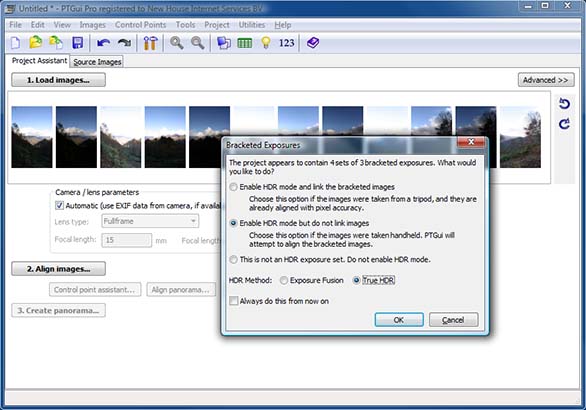The width and height of the screenshot is (586, 410).
Task: Click the 123 numbering icon
Action: pyautogui.click(x=286, y=43)
